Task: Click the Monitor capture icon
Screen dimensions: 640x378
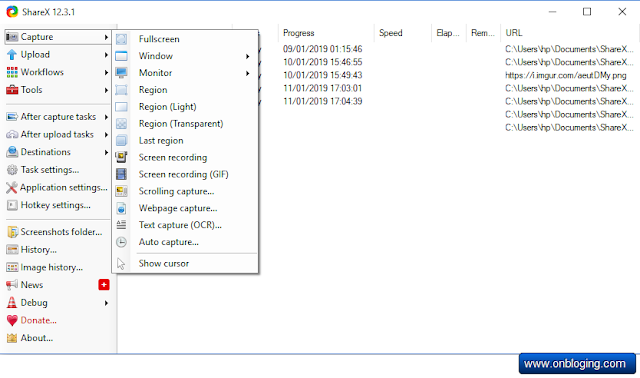Action: (121, 73)
